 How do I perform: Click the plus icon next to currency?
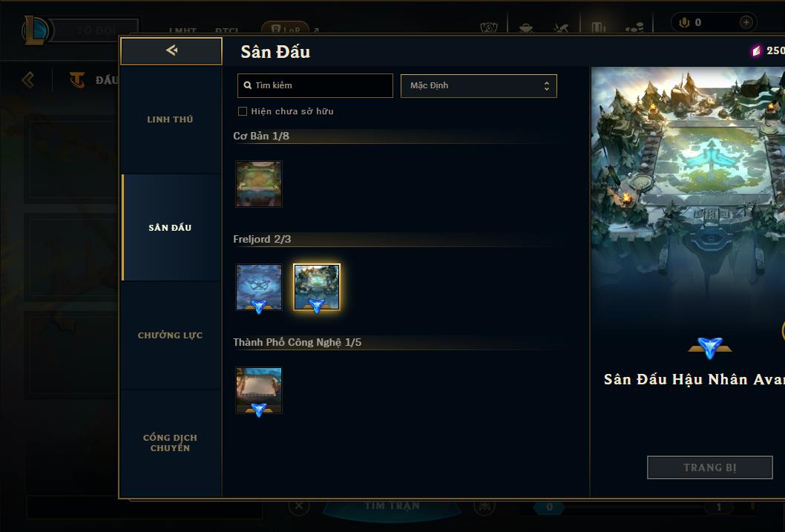pos(746,22)
